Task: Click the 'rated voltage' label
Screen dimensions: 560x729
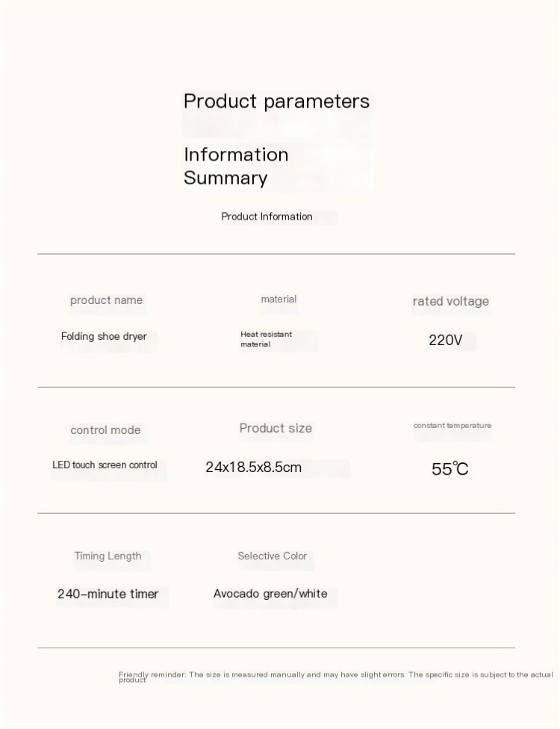Action: [x=450, y=301]
